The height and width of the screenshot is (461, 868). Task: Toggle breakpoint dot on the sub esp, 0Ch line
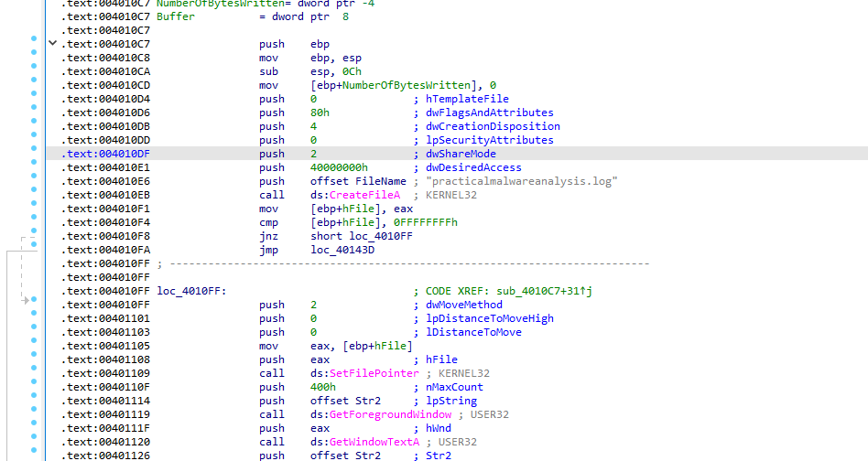[34, 66]
